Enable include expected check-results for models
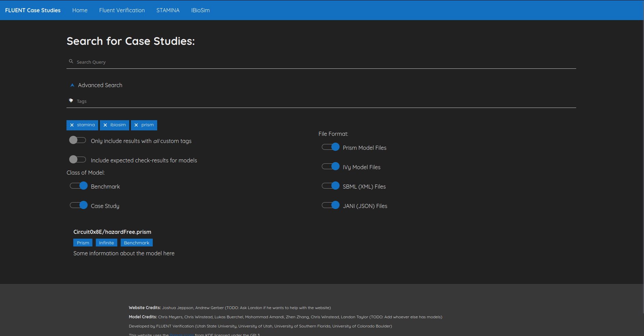Screen dimensions: 644x336 [77, 160]
